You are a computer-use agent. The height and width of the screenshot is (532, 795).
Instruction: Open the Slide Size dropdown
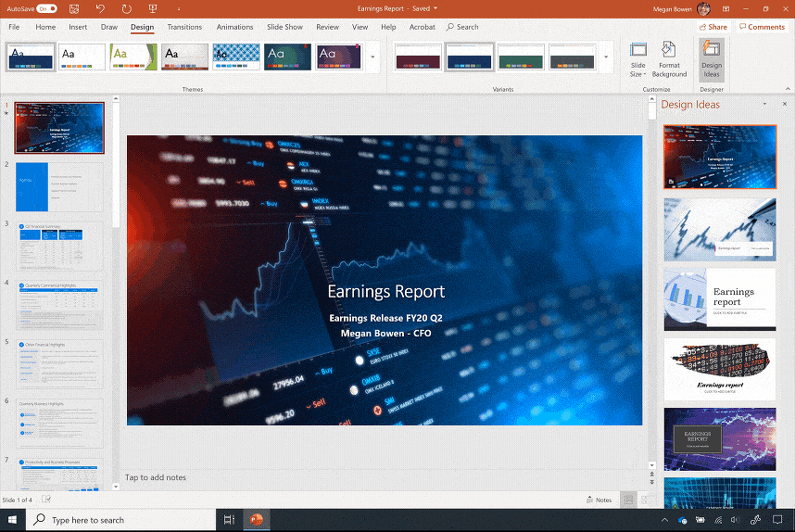tap(637, 60)
